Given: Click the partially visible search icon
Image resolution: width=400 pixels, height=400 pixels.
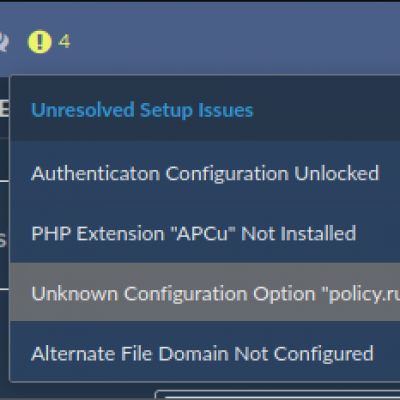Looking at the screenshot, I should pyautogui.click(x=3, y=42).
